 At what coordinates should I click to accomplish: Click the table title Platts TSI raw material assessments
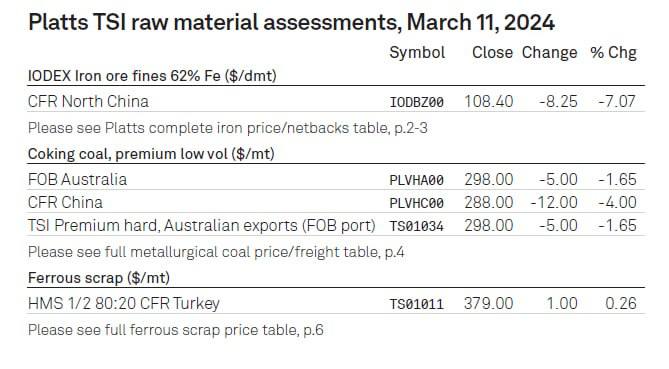tap(291, 22)
